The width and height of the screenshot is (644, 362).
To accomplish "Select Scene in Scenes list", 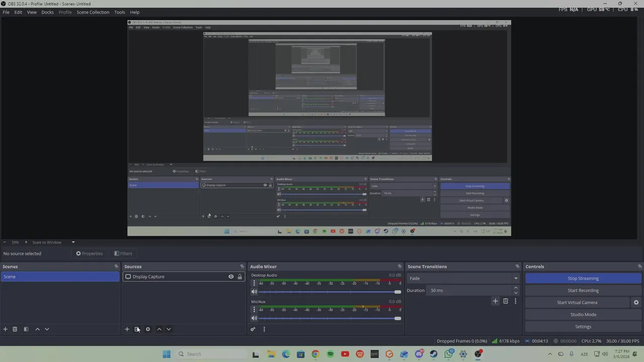I will pos(60,277).
